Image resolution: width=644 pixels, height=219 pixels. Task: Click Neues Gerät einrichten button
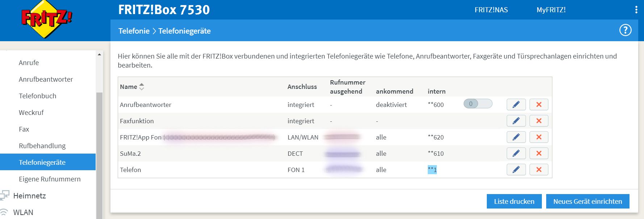[587, 201]
